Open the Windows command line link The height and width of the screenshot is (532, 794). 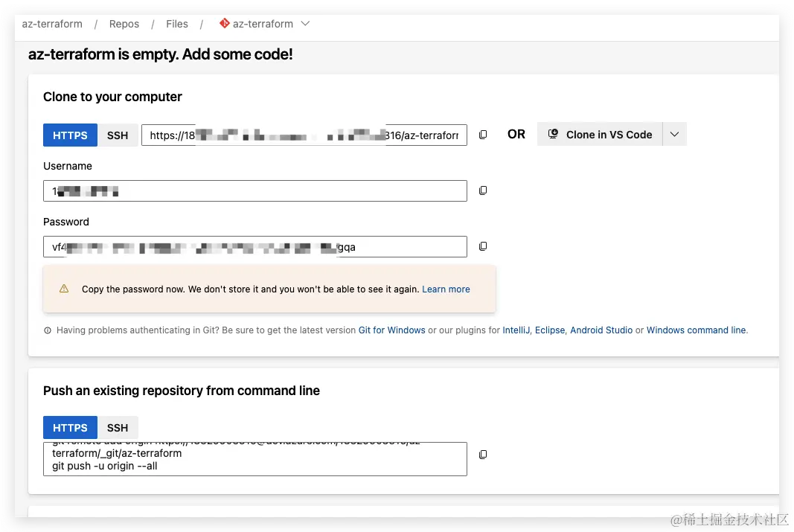click(697, 330)
